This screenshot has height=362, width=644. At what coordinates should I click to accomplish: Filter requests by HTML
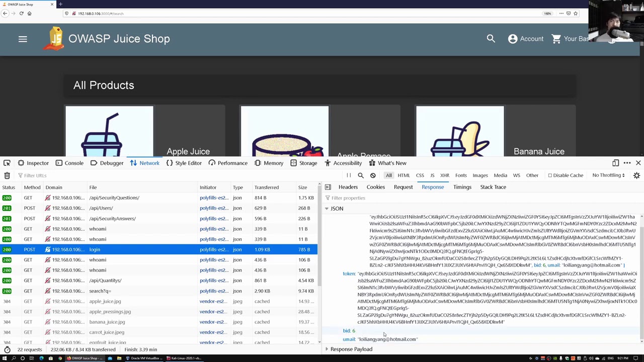(x=404, y=175)
